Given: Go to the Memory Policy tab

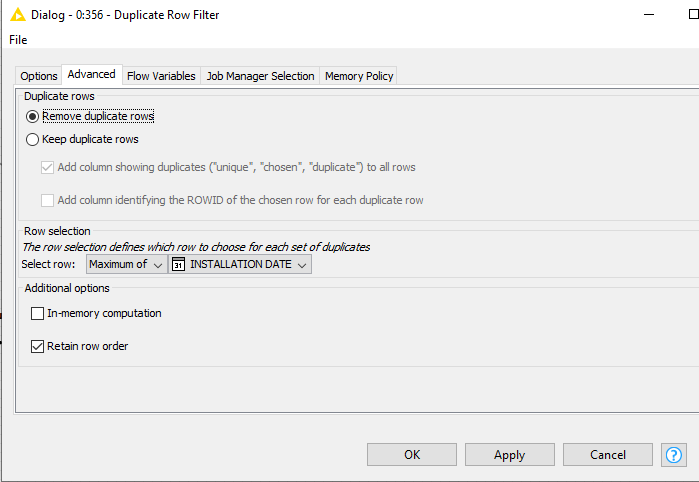Looking at the screenshot, I should tap(359, 76).
